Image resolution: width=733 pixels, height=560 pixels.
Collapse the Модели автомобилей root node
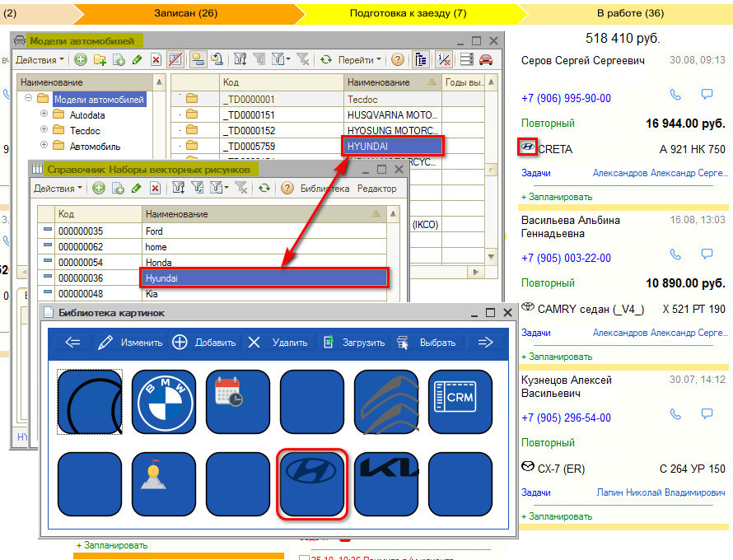pos(28,100)
